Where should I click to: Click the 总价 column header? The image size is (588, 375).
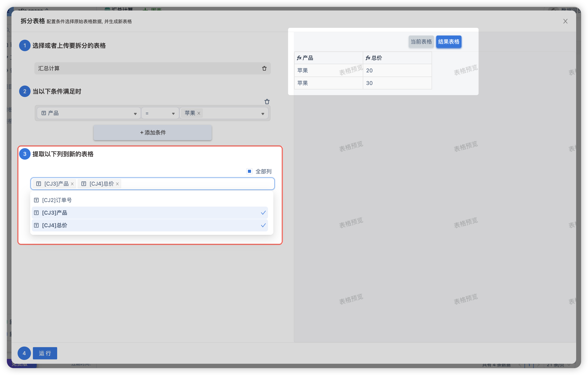click(x=397, y=58)
